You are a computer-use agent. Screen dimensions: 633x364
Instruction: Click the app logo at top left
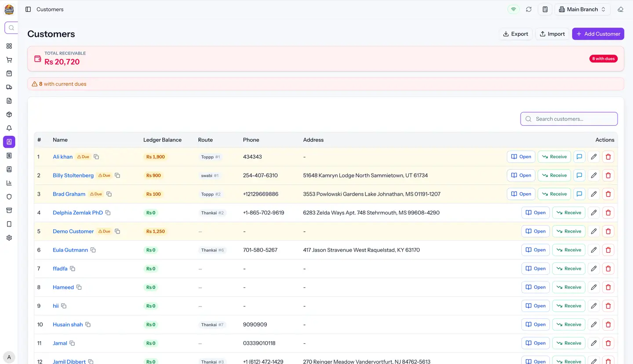point(9,9)
